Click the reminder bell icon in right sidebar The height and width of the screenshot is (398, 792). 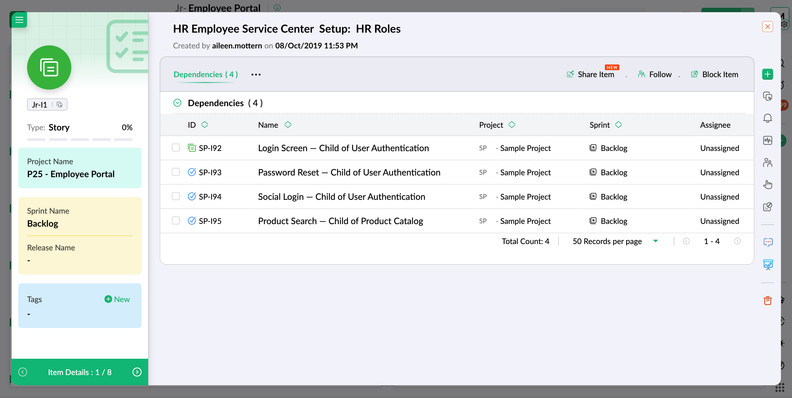[767, 118]
